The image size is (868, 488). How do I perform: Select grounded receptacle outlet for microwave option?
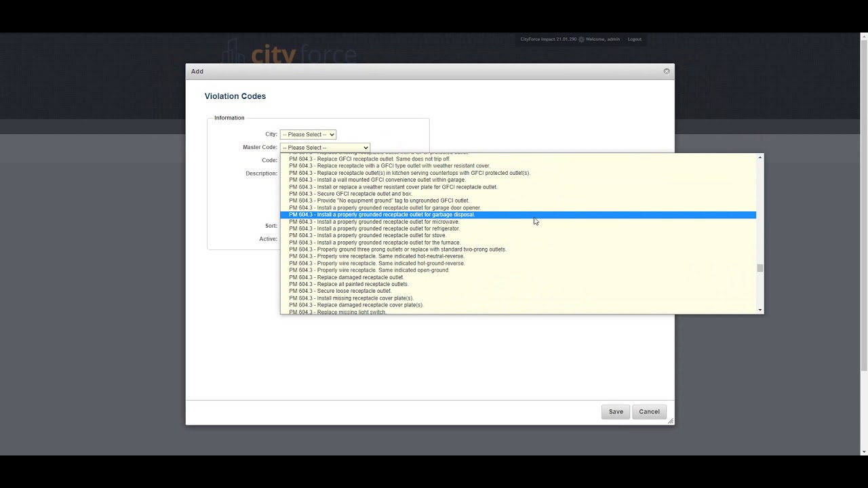click(x=518, y=222)
